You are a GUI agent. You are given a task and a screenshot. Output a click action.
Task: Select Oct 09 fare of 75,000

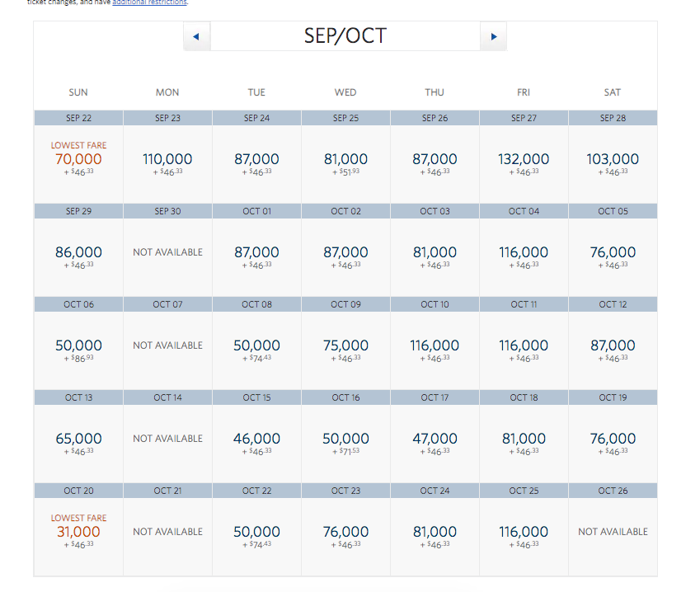tap(345, 345)
